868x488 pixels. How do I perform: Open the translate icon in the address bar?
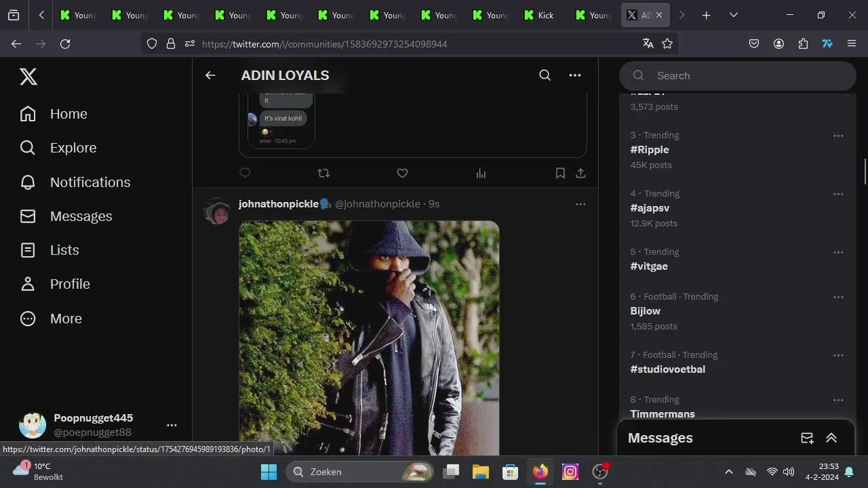pyautogui.click(x=648, y=43)
